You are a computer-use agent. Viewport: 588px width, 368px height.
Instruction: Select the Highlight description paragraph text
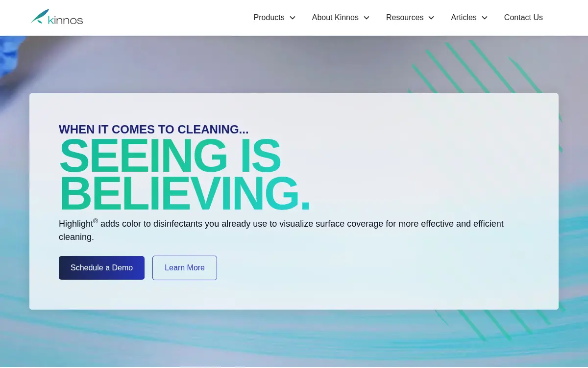pyautogui.click(x=281, y=230)
